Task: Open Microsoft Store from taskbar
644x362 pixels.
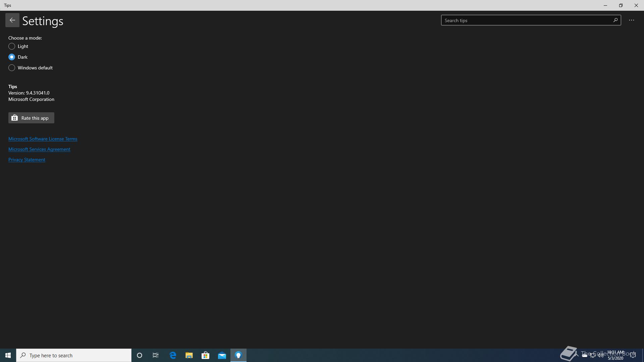Action: click(205, 355)
